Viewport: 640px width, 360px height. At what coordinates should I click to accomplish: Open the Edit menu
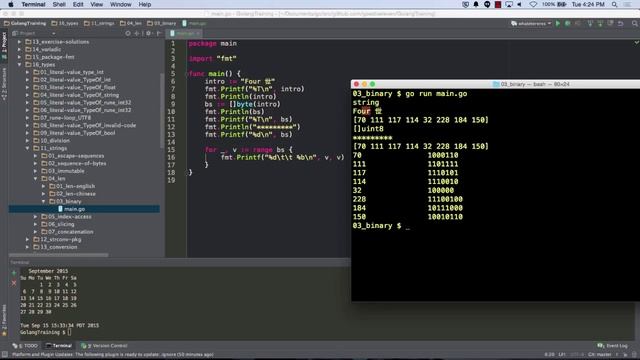[x=78, y=4]
